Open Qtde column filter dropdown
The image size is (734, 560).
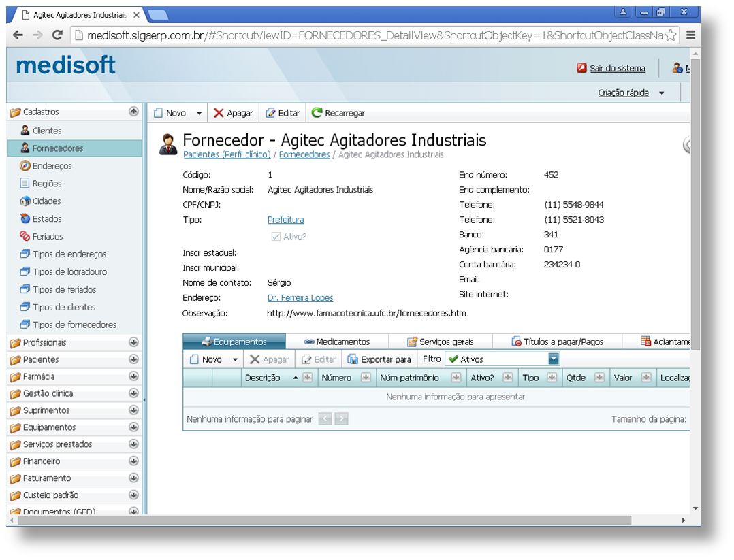[x=599, y=378]
